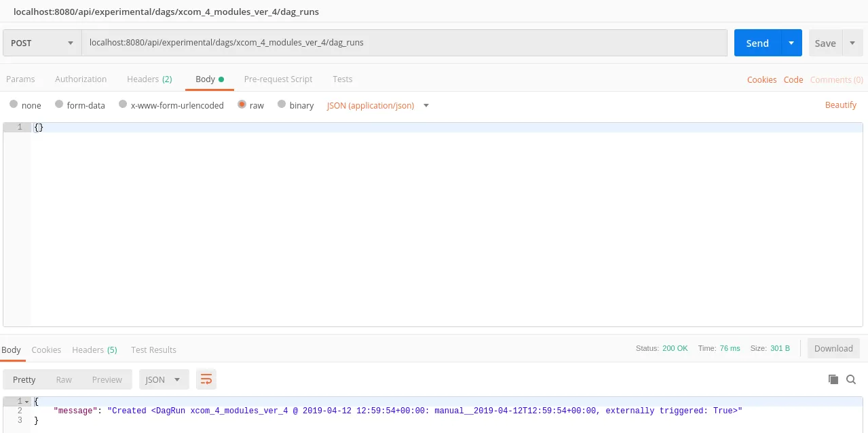Open the Save options dropdown arrow
868x433 pixels.
click(x=852, y=43)
